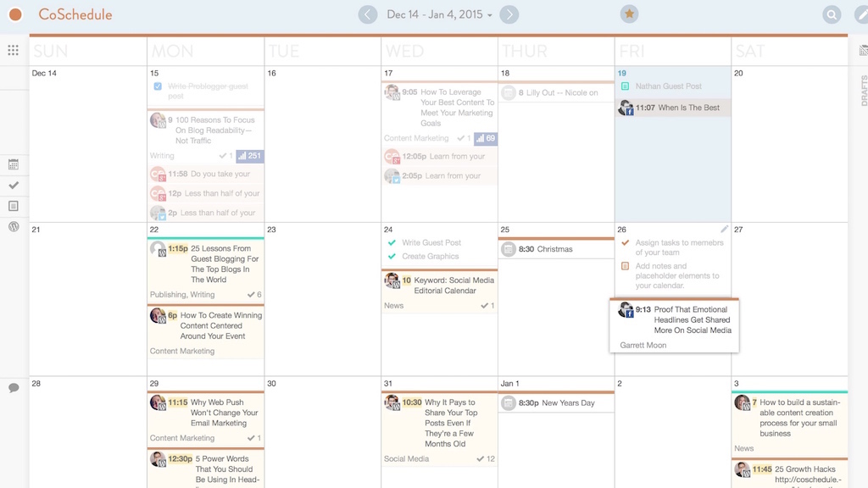
Task: Open the 251 analytics badge
Action: pos(250,156)
